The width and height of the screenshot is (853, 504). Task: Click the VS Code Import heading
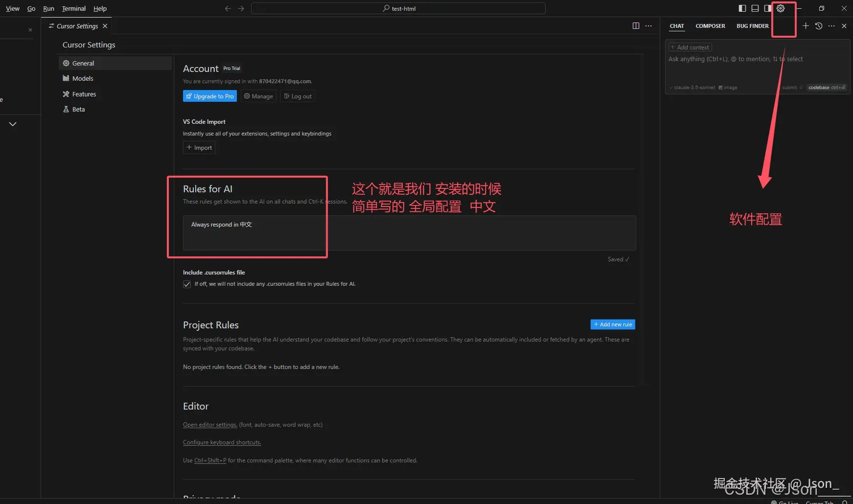[204, 122]
